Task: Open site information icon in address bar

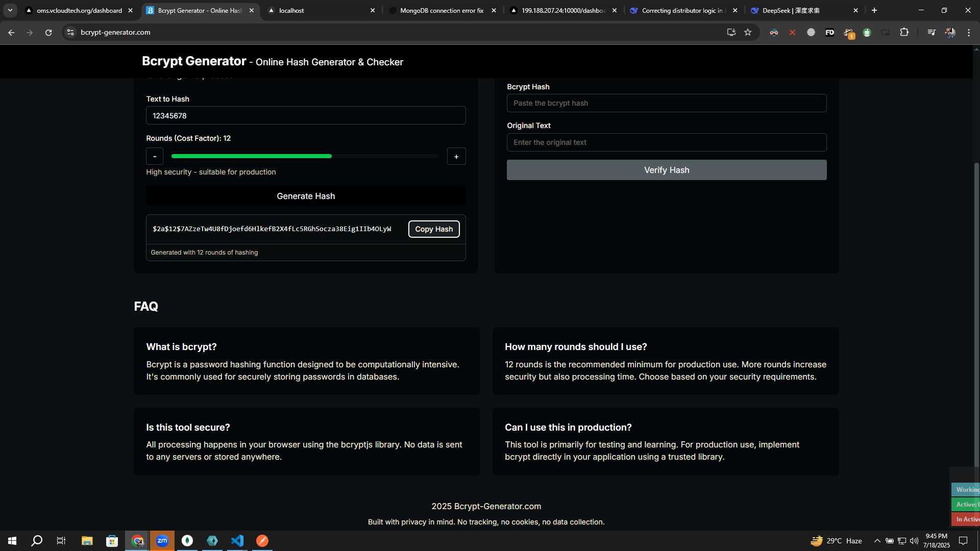Action: click(x=70, y=32)
